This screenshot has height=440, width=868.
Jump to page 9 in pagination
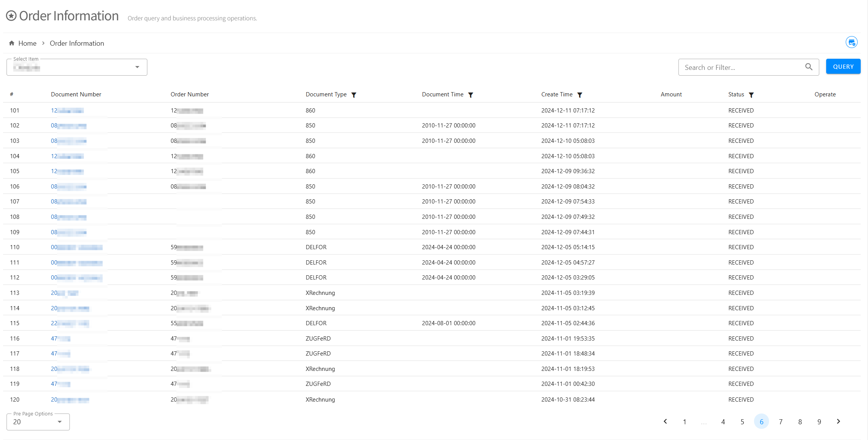[819, 422]
